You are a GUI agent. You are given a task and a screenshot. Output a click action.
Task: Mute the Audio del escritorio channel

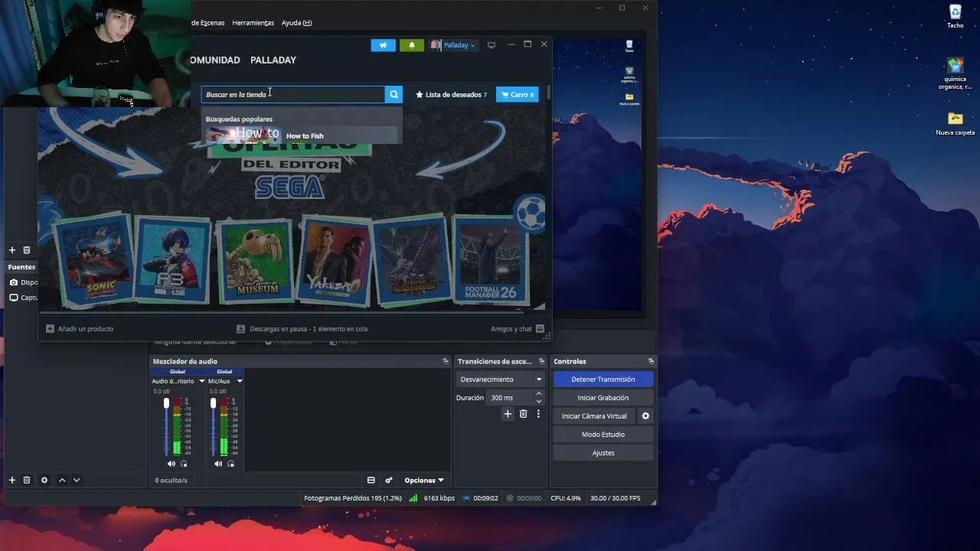(171, 464)
